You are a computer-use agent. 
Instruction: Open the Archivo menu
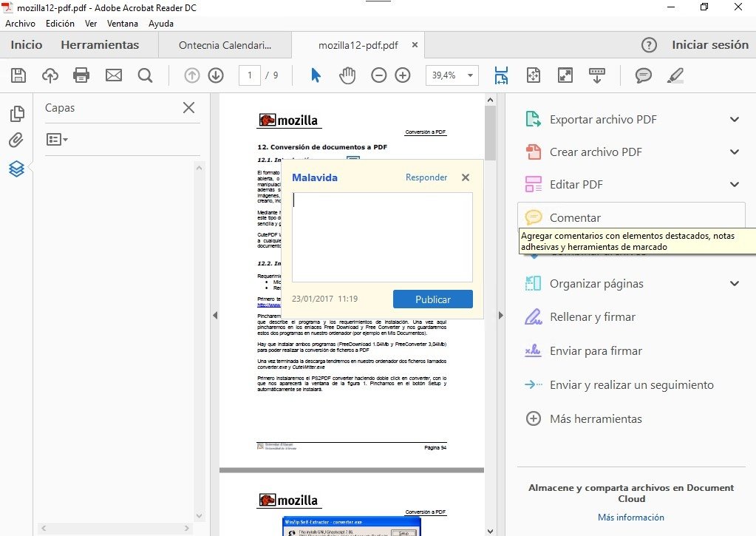pyautogui.click(x=20, y=23)
